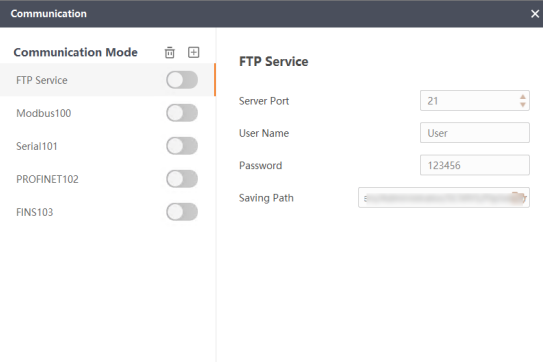This screenshot has width=543, height=362.
Task: Click the Password field showing 123456
Action: click(x=475, y=165)
